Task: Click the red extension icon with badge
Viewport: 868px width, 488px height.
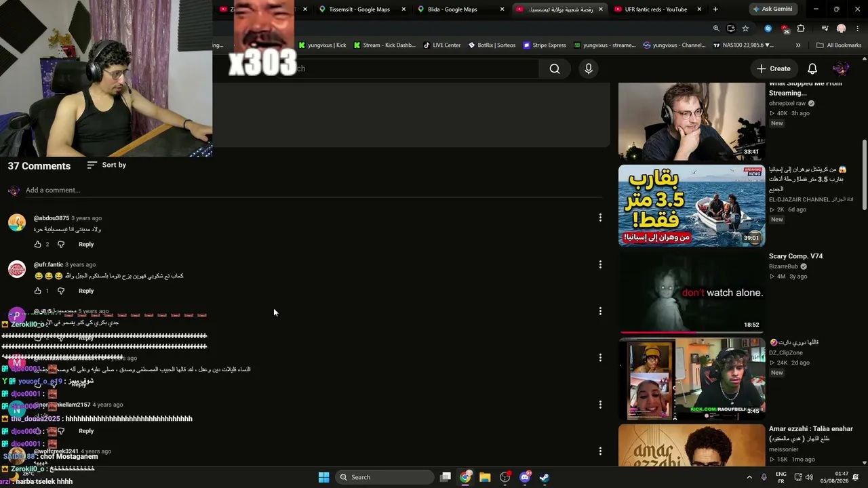Action: tap(785, 28)
